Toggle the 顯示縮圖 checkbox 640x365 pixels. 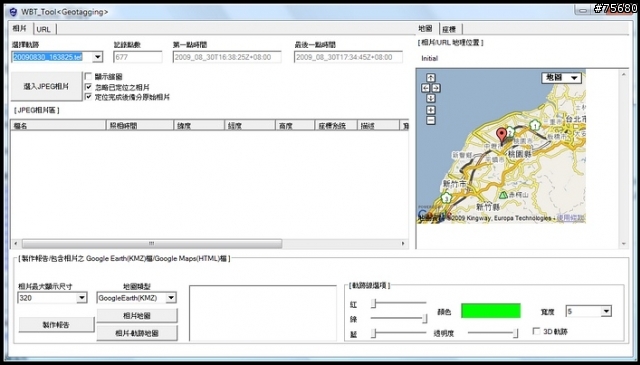[x=88, y=76]
